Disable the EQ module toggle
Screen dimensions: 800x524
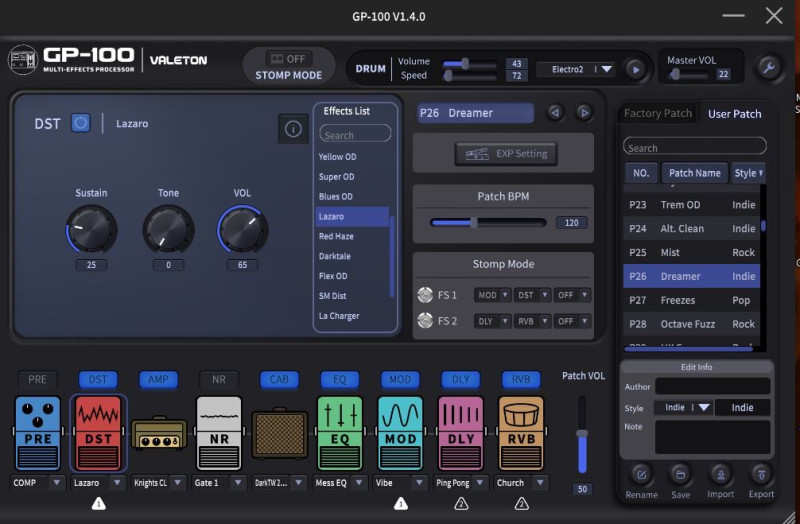click(x=340, y=380)
